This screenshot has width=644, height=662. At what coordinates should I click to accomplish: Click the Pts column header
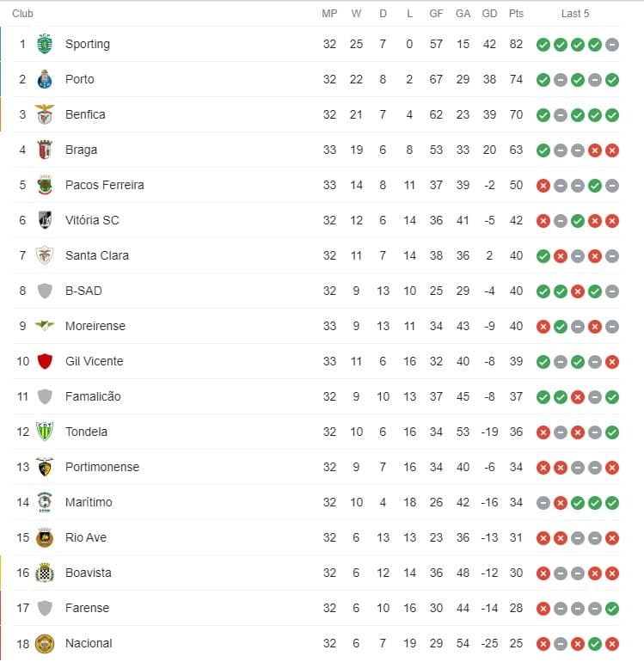pos(516,14)
